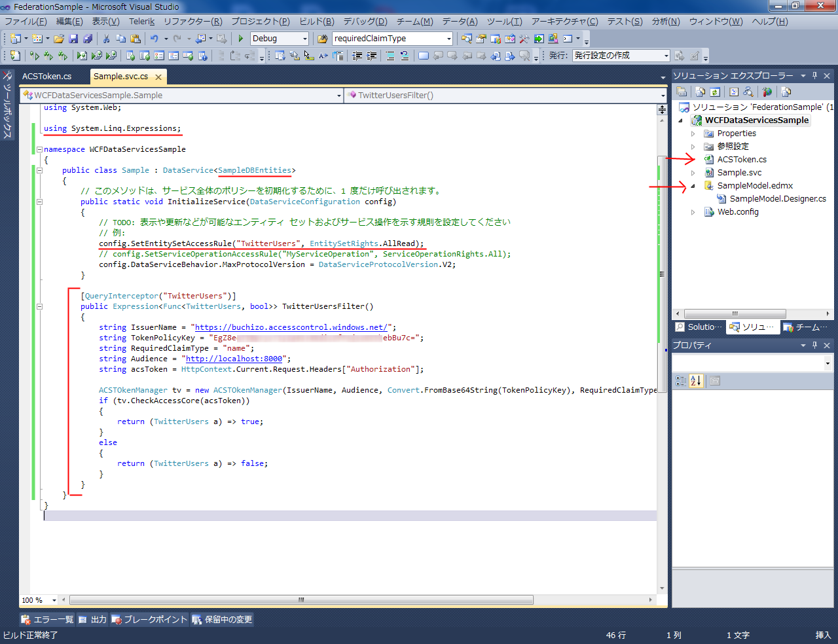838x644 pixels.
Task: Click the Open File folder icon
Action: [59, 39]
